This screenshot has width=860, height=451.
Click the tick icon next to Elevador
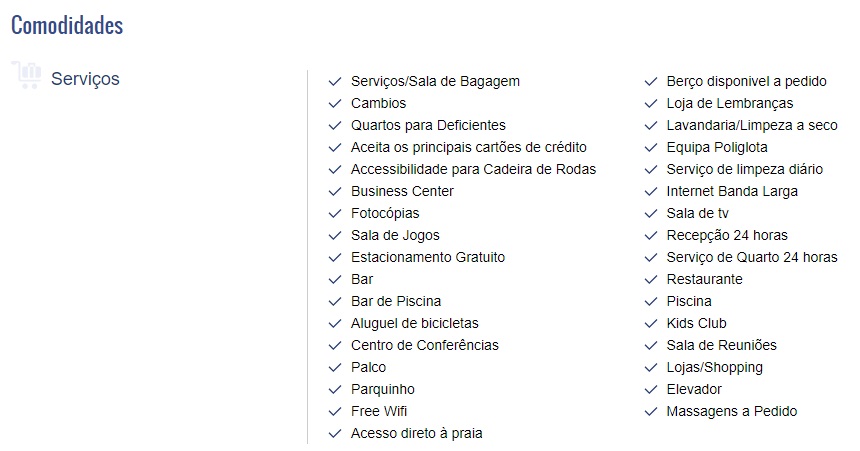click(x=650, y=390)
